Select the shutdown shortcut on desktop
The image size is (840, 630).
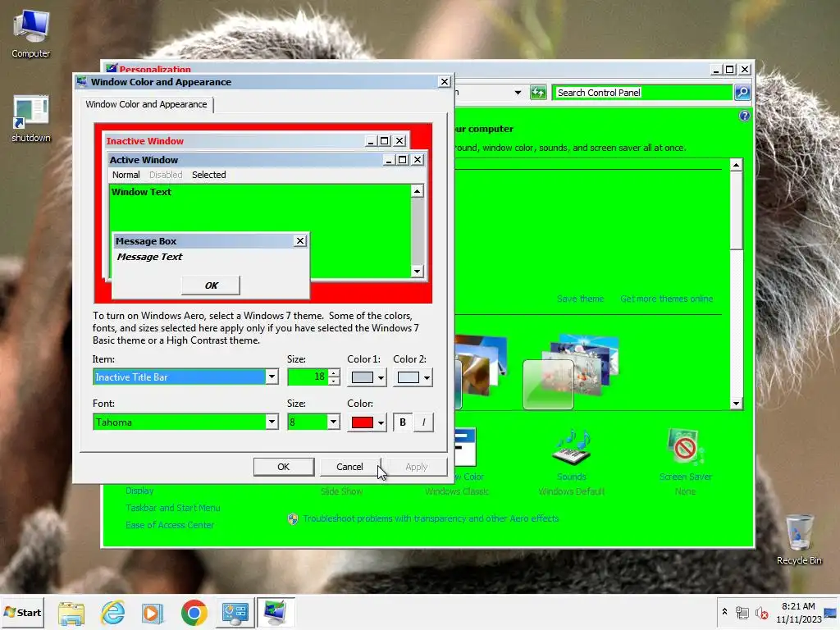[31, 119]
